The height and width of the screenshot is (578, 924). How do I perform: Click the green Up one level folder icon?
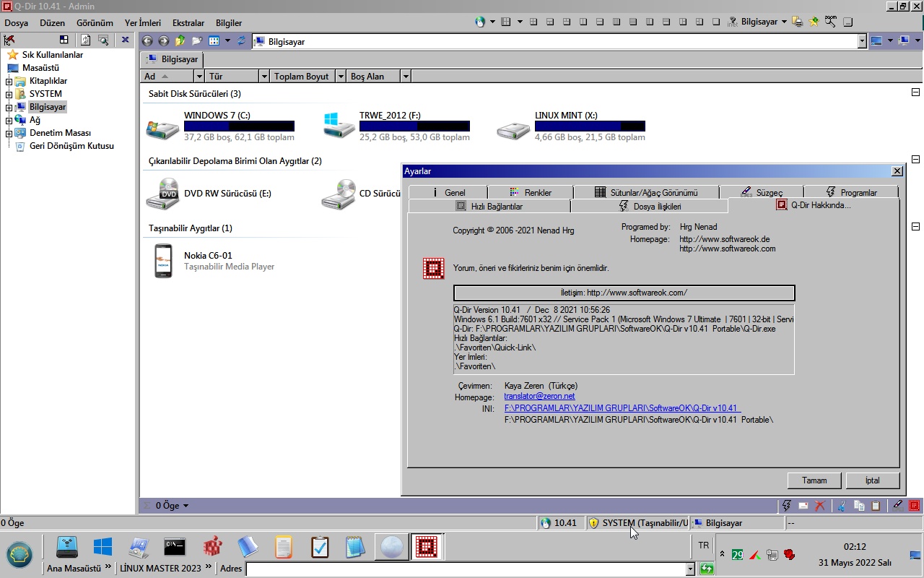180,41
